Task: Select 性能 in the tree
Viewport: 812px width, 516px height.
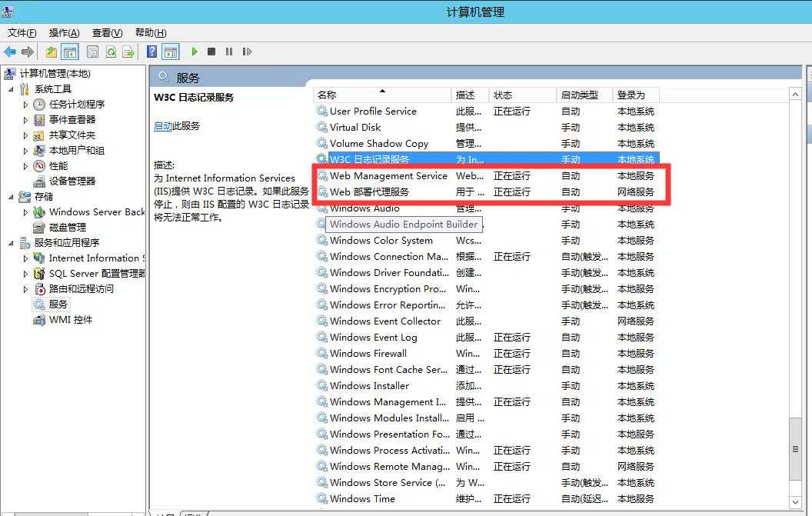Action: pos(58,166)
